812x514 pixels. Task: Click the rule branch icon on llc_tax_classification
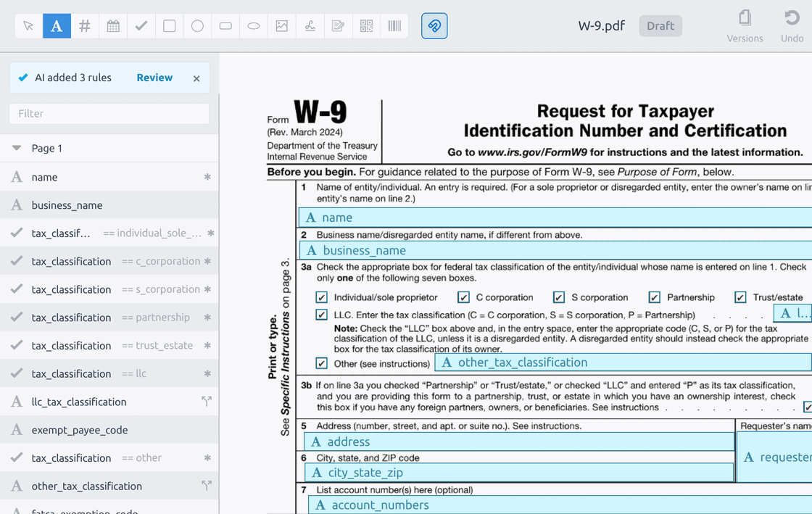click(207, 401)
